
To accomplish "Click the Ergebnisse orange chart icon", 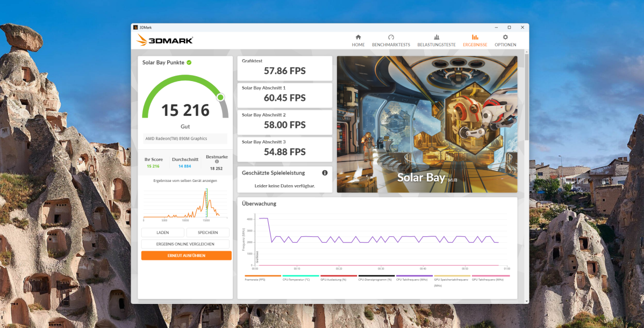I will tap(475, 37).
